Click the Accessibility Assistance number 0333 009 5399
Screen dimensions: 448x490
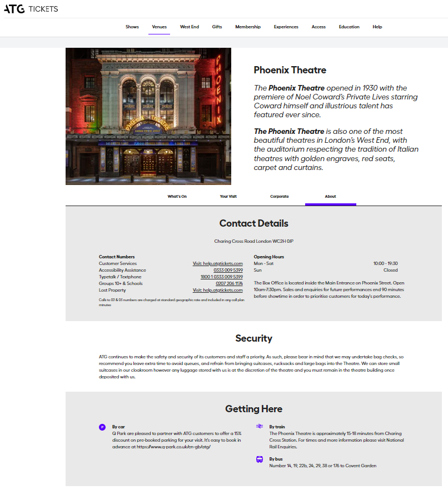point(228,271)
